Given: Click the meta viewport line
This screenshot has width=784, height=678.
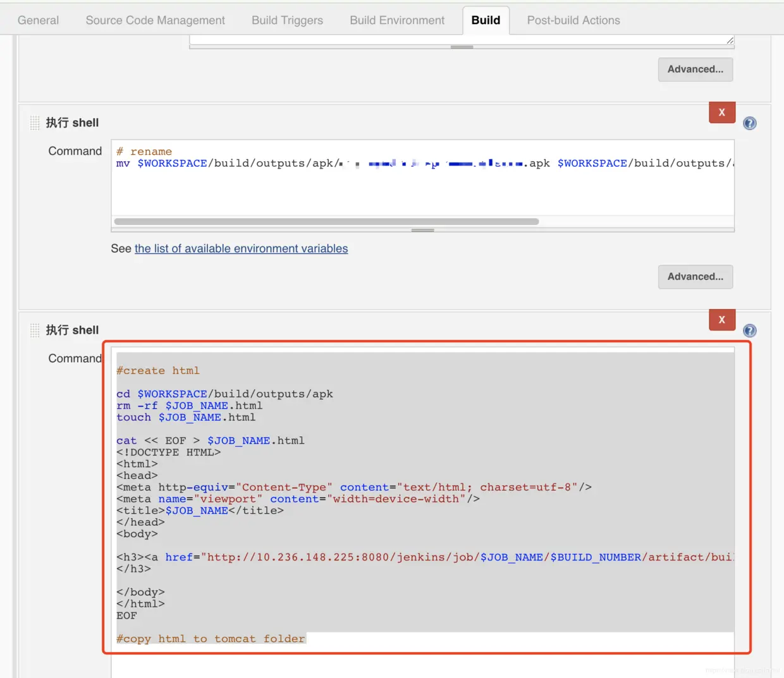Looking at the screenshot, I should click(298, 499).
